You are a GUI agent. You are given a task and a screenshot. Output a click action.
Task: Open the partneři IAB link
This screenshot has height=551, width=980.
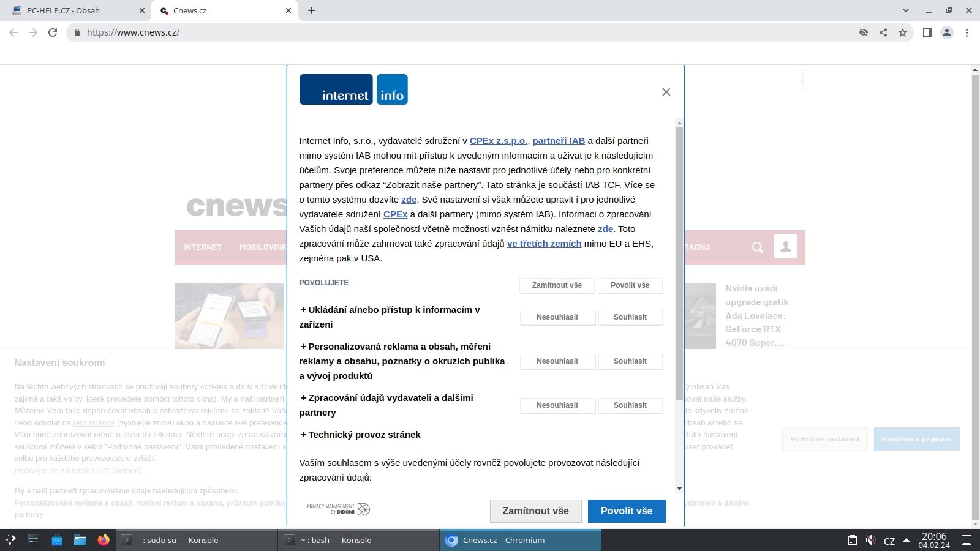pyautogui.click(x=558, y=141)
